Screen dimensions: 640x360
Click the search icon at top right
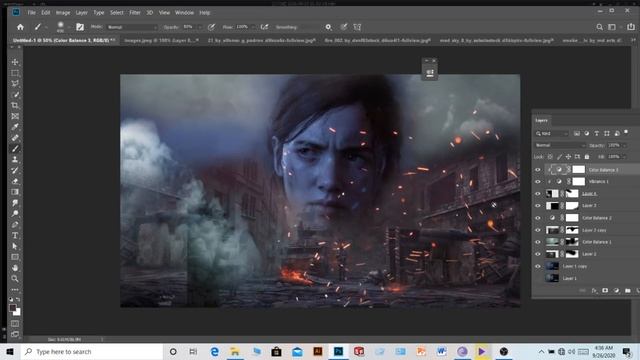pyautogui.click(x=599, y=27)
